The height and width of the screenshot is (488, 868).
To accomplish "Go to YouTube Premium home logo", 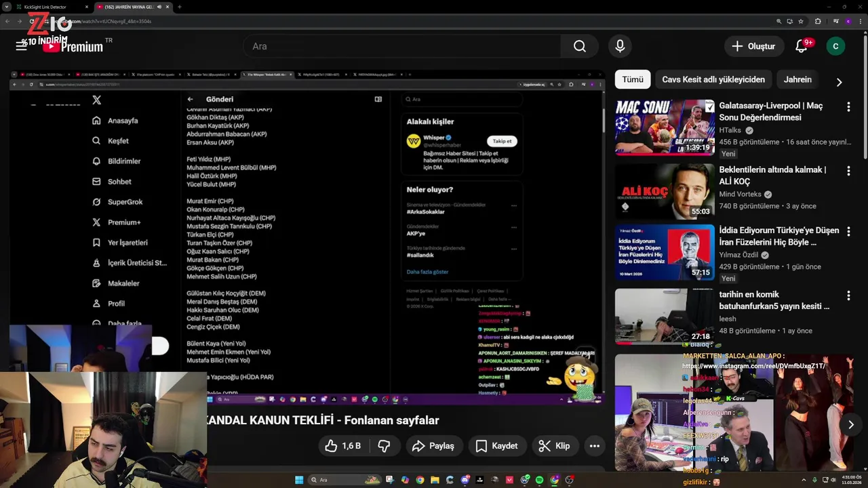I will pyautogui.click(x=73, y=46).
